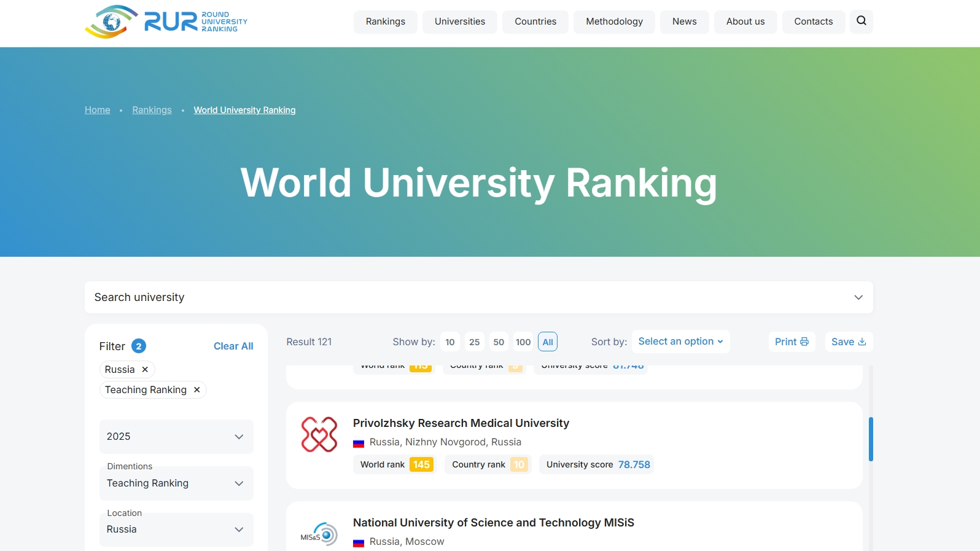
Task: Select the All results option
Action: tap(547, 342)
